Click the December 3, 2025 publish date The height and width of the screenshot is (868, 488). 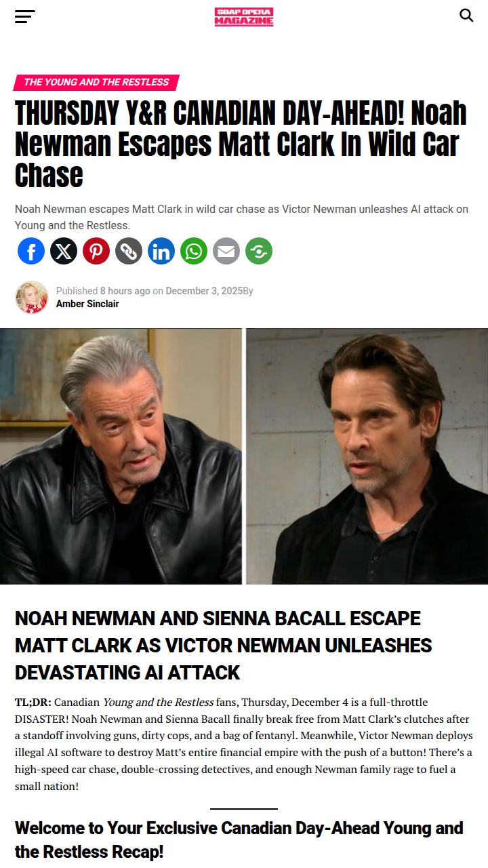203,291
